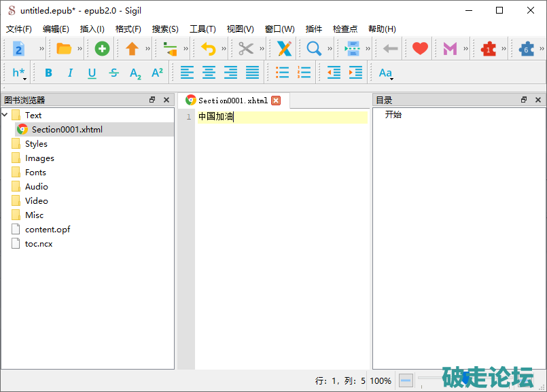Click the Undo arrow icon

tap(208, 48)
